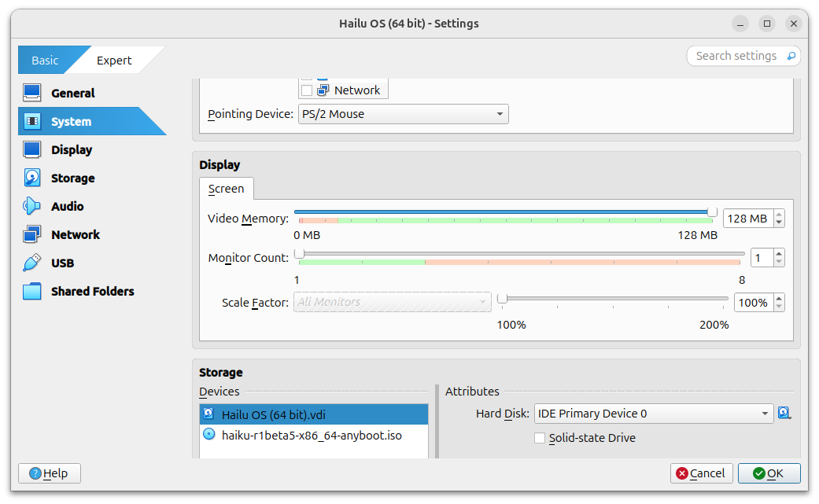
Task: Open the Hard Disk IDE Primary dropdown
Action: point(654,414)
